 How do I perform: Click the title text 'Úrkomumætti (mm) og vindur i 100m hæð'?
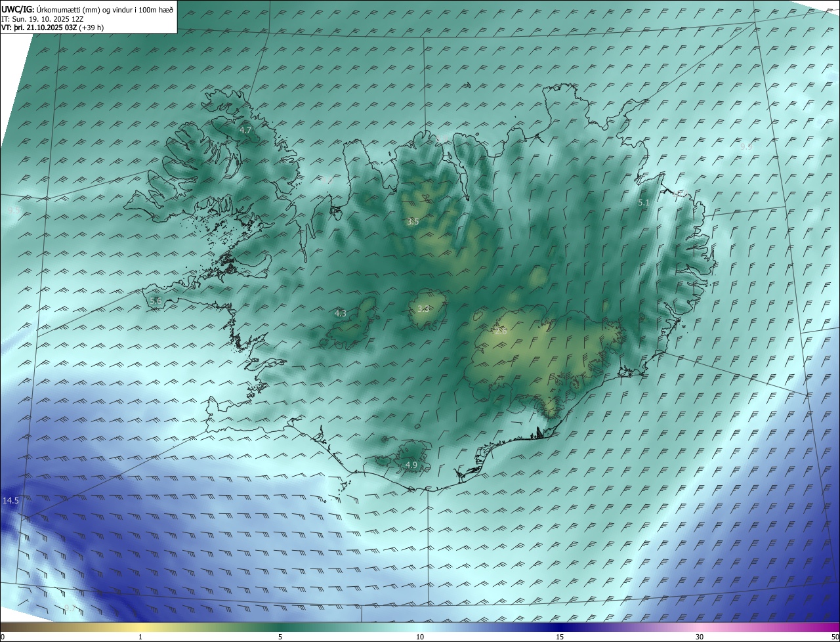coord(105,9)
